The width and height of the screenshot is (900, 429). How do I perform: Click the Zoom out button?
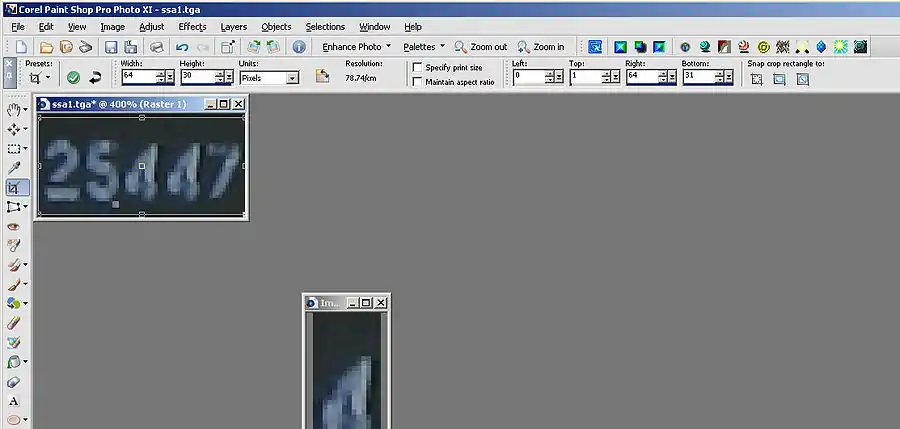[481, 47]
